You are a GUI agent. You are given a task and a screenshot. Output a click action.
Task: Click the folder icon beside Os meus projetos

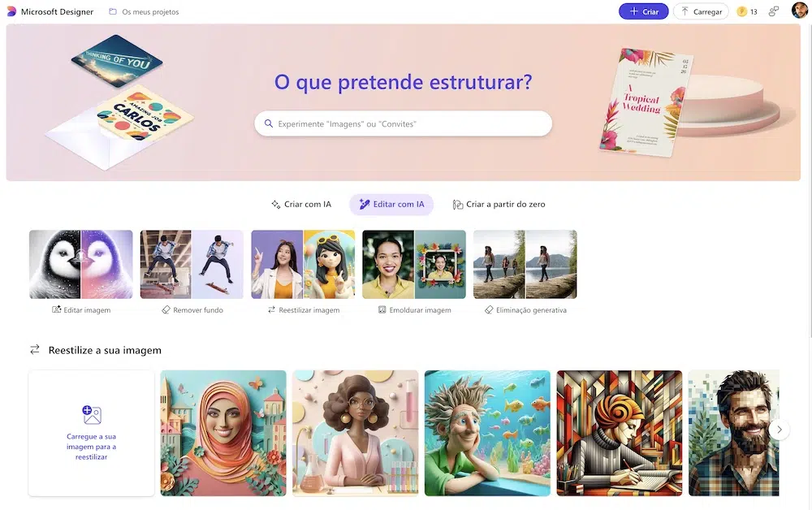click(112, 11)
